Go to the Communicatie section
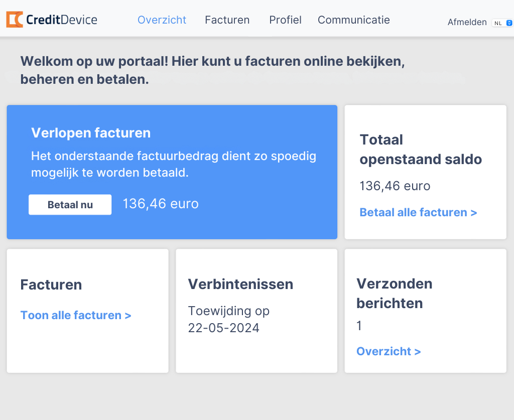This screenshot has height=420, width=514. coord(353,20)
